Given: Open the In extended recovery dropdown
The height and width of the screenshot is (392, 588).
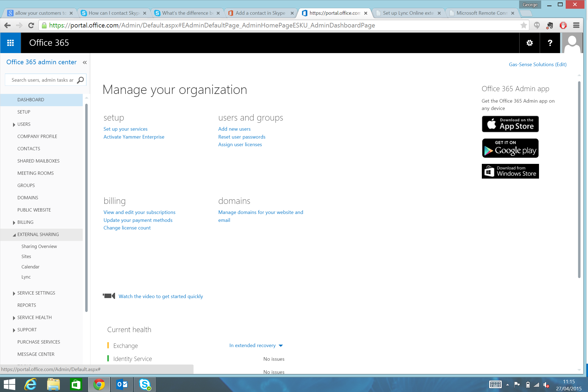Looking at the screenshot, I should 256,345.
